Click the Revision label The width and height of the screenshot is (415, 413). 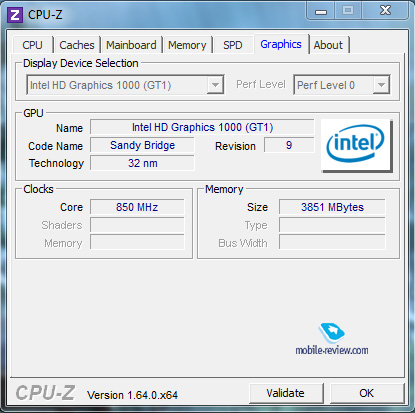(235, 146)
